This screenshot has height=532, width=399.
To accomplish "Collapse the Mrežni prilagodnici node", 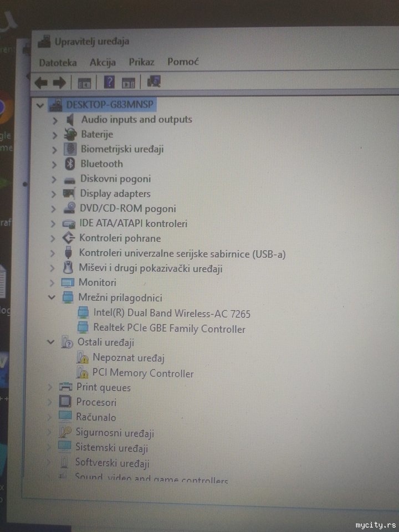I will (x=52, y=298).
